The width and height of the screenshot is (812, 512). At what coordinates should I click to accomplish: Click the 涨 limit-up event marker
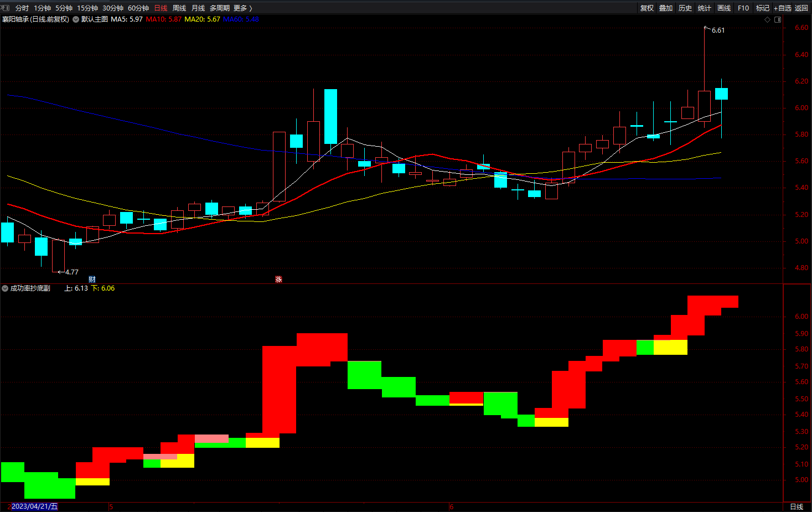[278, 280]
